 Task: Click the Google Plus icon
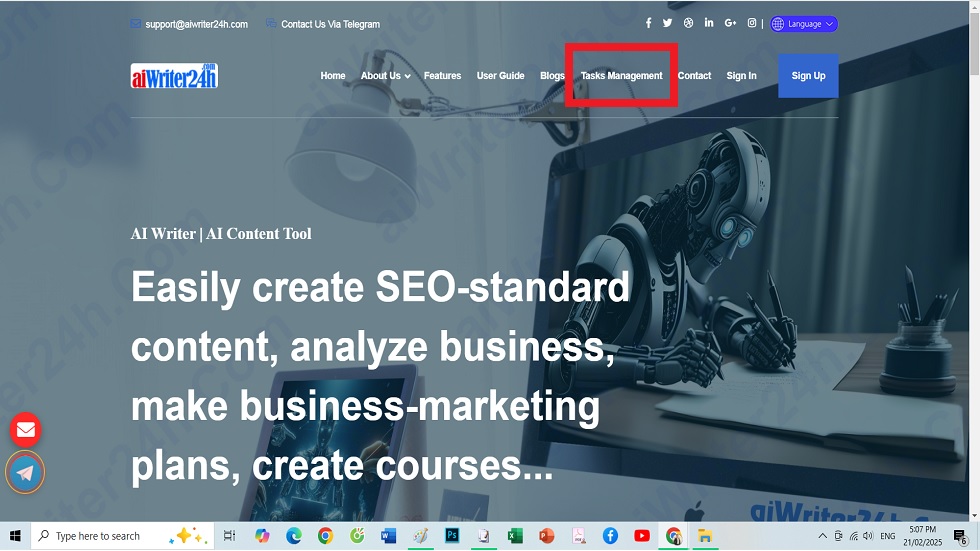[730, 23]
